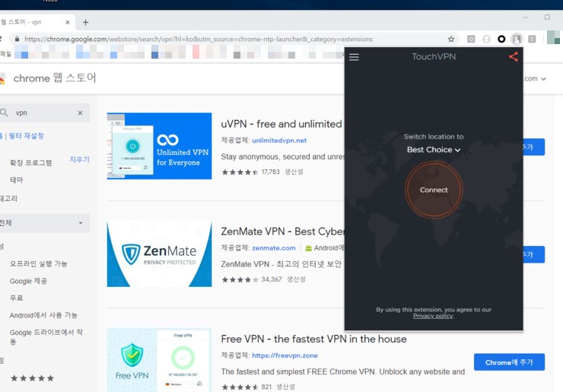
Task: Open the uVPN - free and unlimited title
Action: coord(281,124)
